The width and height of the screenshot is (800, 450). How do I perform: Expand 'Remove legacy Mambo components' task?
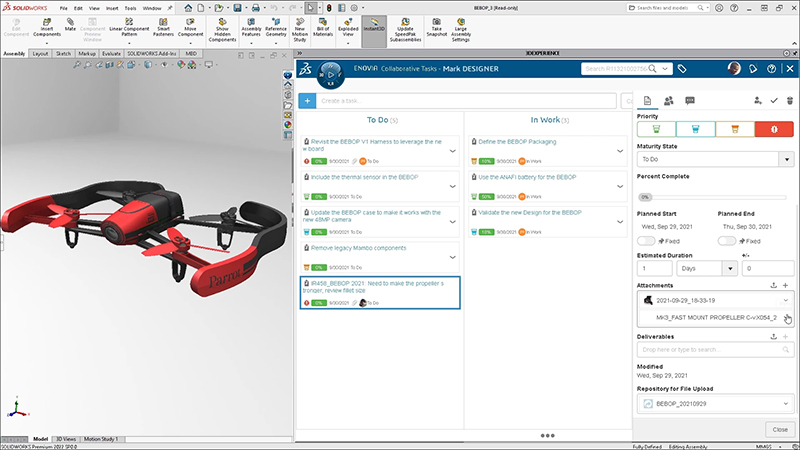pyautogui.click(x=453, y=257)
